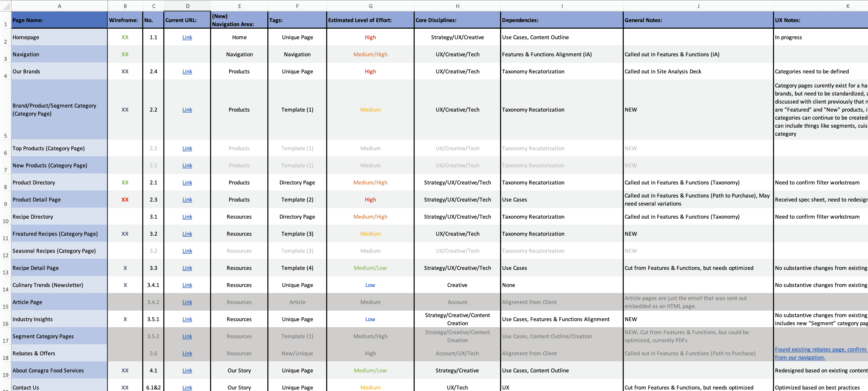868x391 pixels.
Task: Click the 'Account/UX/Tech' disciplines cell
Action: [x=457, y=353]
